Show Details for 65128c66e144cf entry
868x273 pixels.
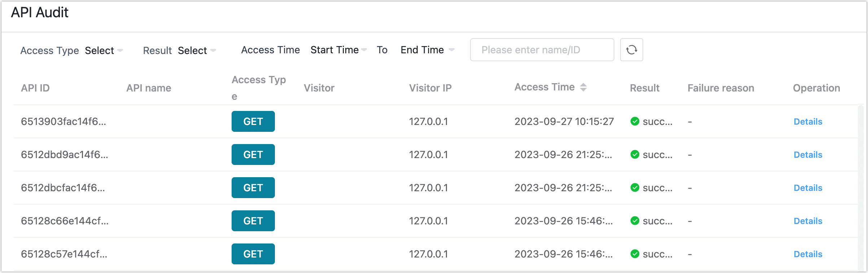[808, 221]
